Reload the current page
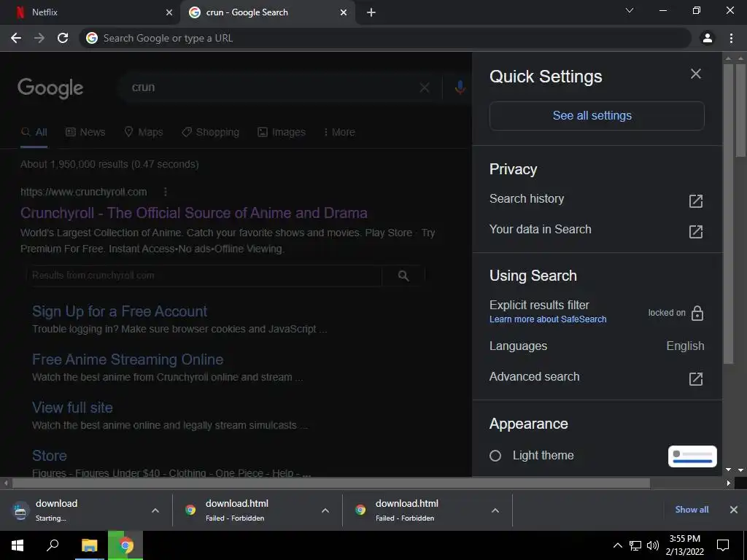Screen dimensions: 747x560 point(63,38)
